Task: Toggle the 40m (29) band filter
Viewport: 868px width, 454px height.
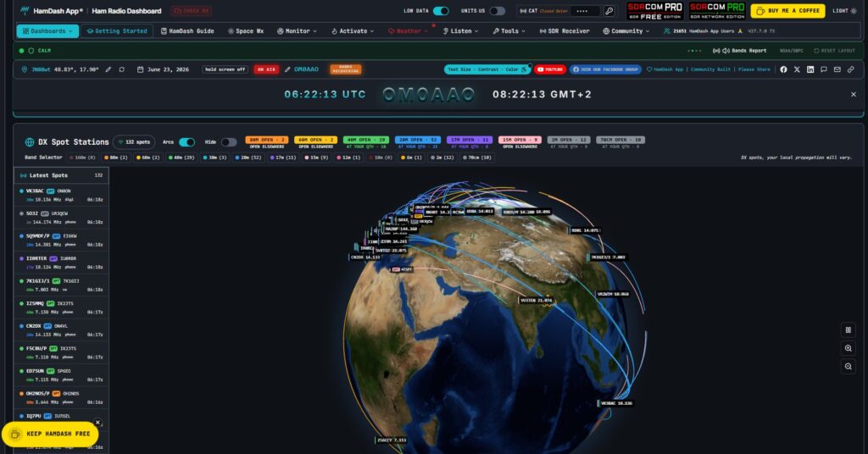Action: pos(182,158)
